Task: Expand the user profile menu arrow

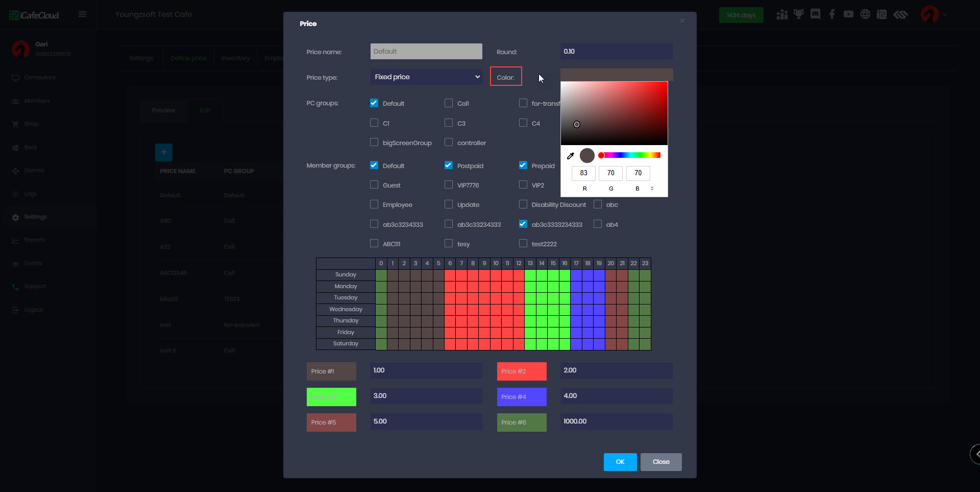Action: pyautogui.click(x=945, y=14)
